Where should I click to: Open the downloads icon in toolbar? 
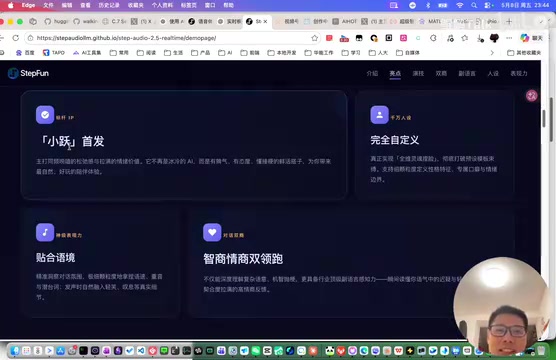(x=480, y=38)
